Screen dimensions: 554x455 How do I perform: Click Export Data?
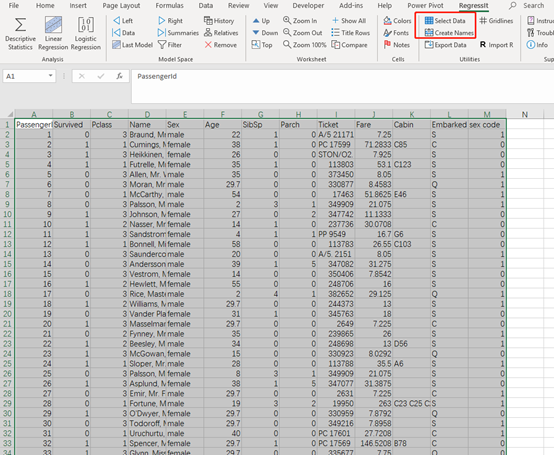tap(446, 45)
